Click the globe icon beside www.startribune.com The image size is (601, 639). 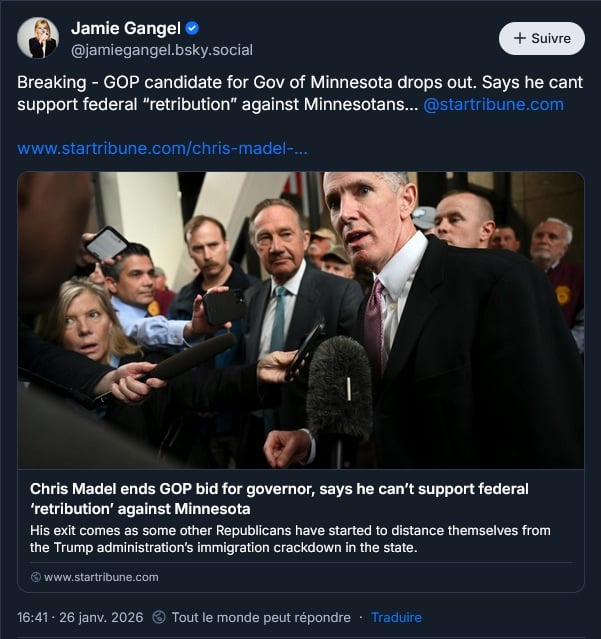pos(36,577)
